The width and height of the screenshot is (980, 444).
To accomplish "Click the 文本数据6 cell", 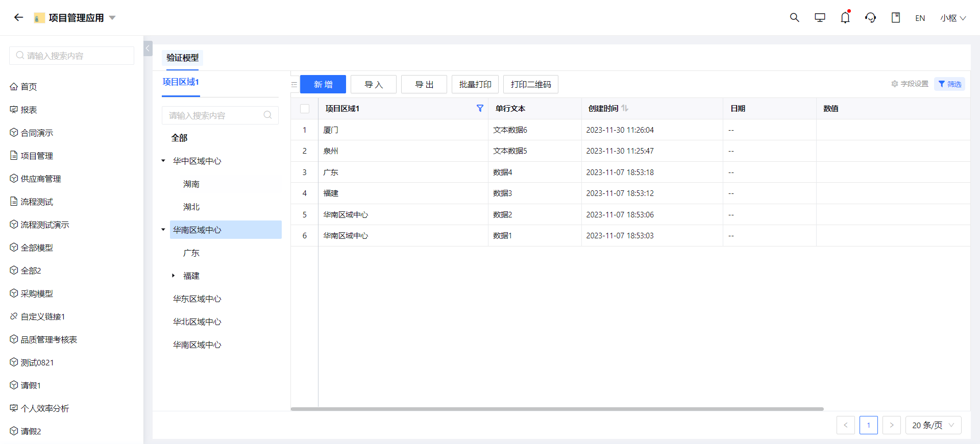I will click(x=535, y=130).
